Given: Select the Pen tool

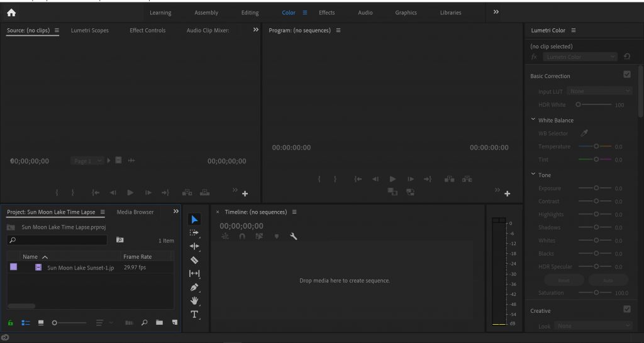Looking at the screenshot, I should [x=194, y=287].
